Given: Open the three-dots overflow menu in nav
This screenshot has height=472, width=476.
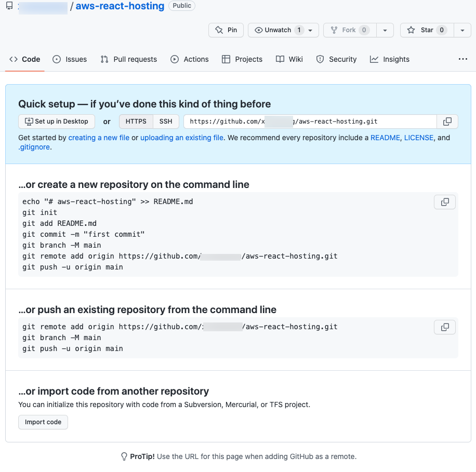Looking at the screenshot, I should pyautogui.click(x=462, y=59).
